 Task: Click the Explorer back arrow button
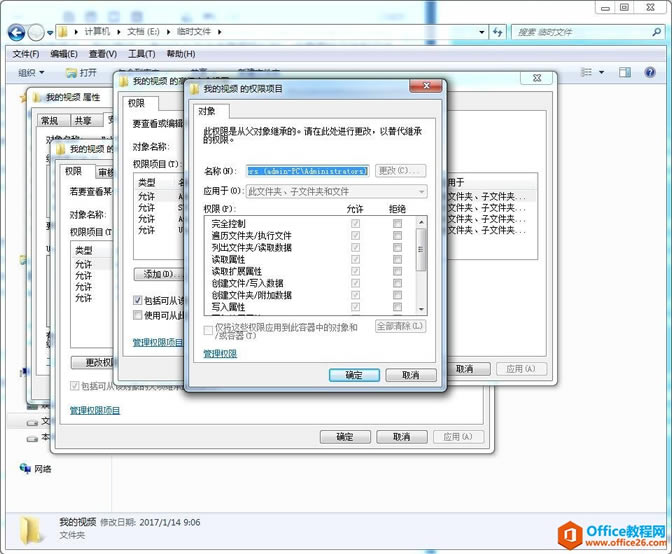17,32
